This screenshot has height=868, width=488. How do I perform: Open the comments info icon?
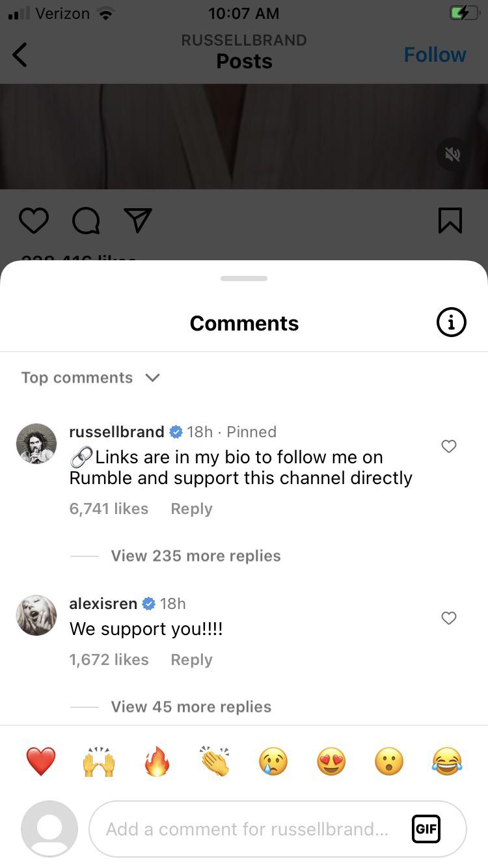[451, 323]
